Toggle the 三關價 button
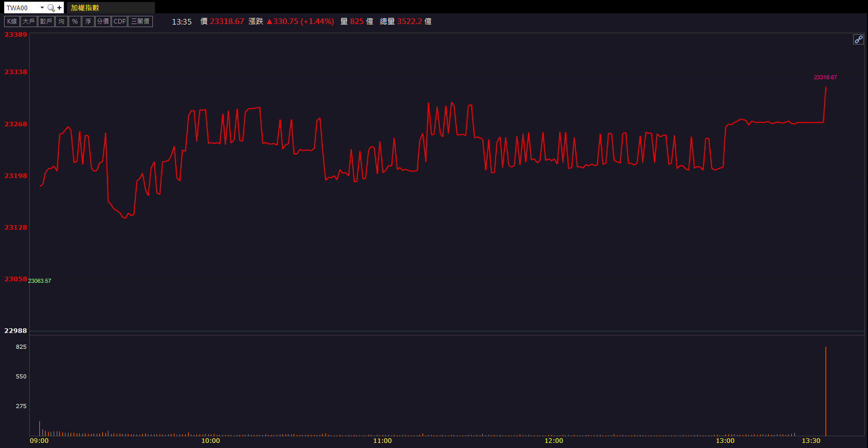The height and width of the screenshot is (448, 868). [x=140, y=21]
